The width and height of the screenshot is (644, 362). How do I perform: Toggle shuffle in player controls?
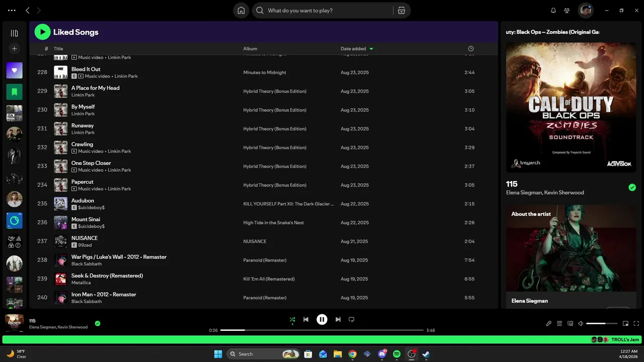click(292, 319)
